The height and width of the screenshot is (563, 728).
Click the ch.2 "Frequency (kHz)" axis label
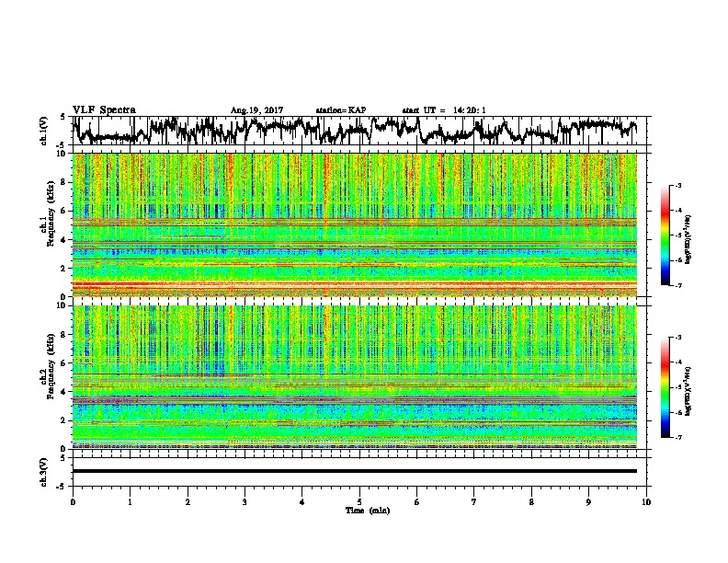pyautogui.click(x=51, y=365)
